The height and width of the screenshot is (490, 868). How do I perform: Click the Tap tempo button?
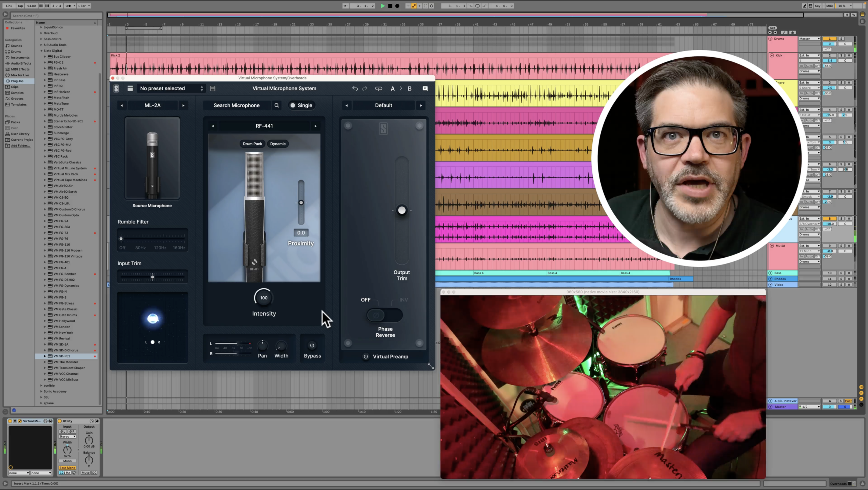click(20, 6)
